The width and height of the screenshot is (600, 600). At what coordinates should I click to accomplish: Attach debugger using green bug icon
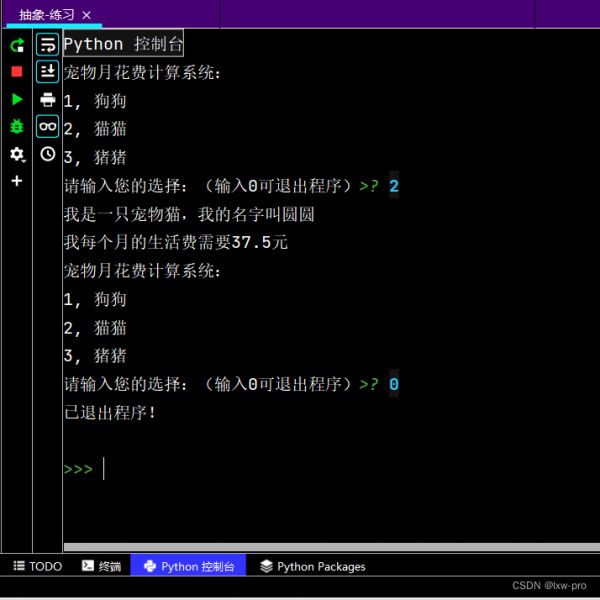coord(17,126)
